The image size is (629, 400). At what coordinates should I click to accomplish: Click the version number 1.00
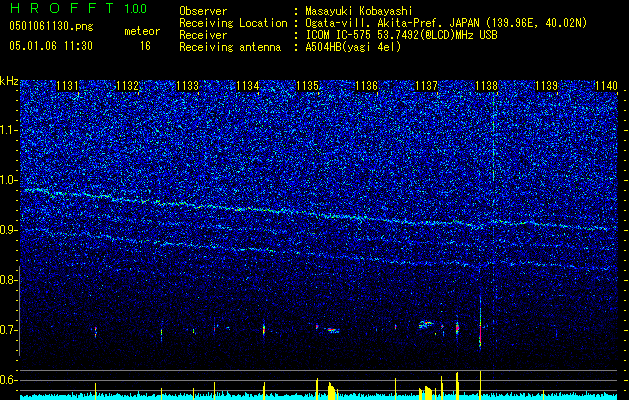point(136,9)
